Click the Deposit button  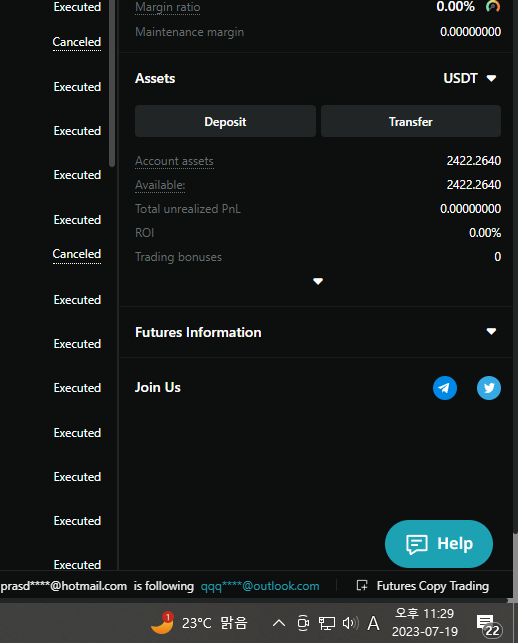225,121
